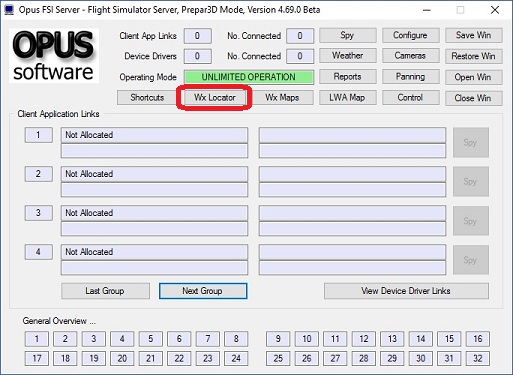The width and height of the screenshot is (513, 375).
Task: Click General Overview box 28
Action: pyautogui.click(x=364, y=359)
